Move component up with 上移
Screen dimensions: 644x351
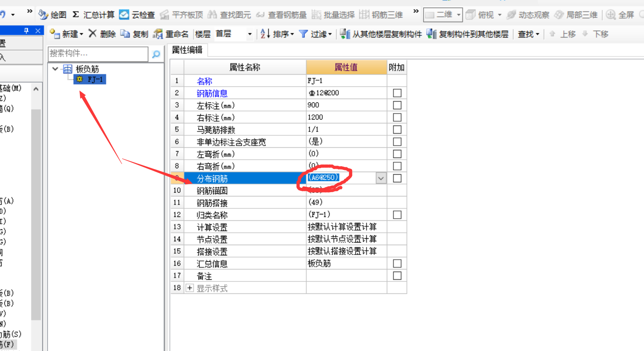click(x=562, y=34)
